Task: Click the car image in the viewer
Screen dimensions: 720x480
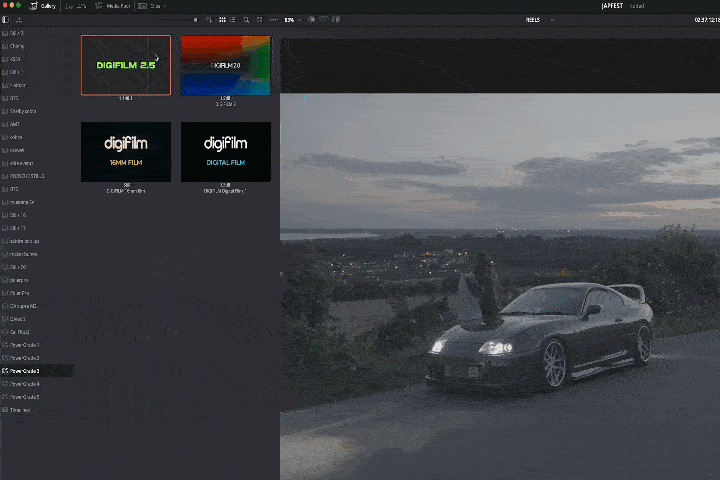Action: tap(540, 338)
